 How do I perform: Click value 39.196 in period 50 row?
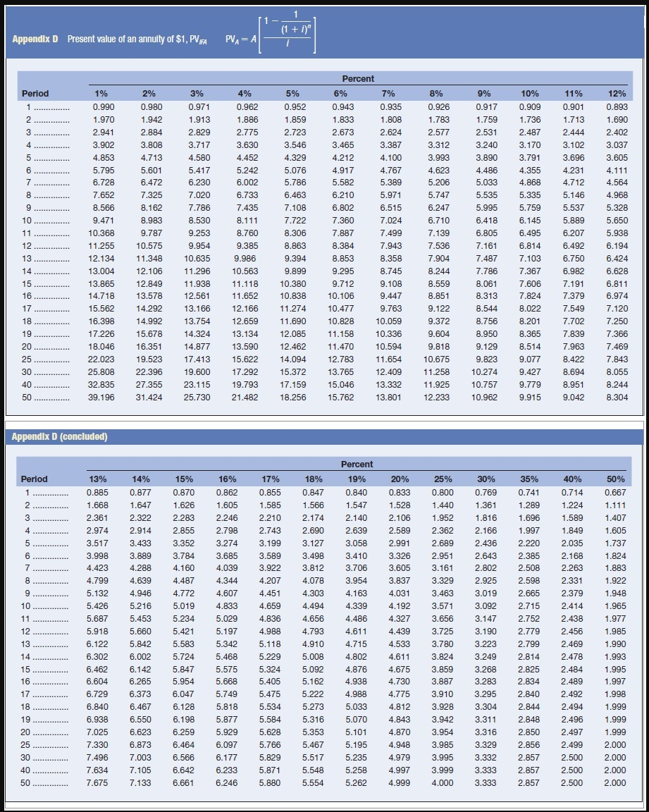pos(101,398)
